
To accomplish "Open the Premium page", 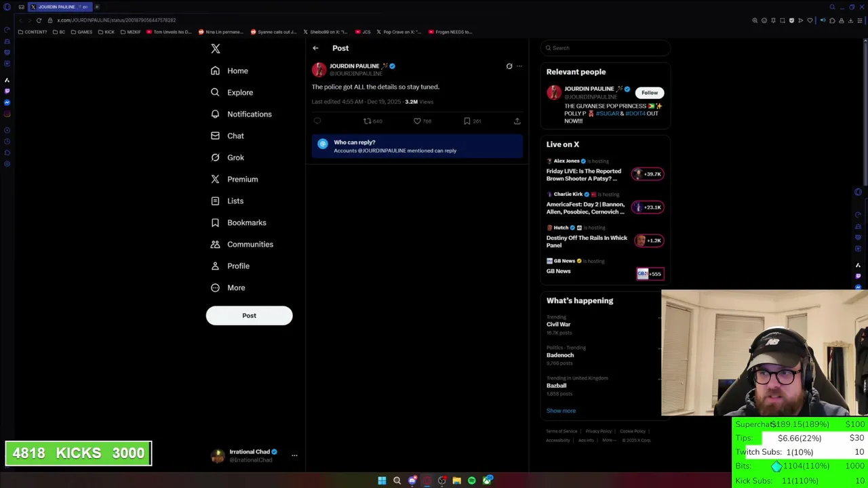I will (x=234, y=179).
